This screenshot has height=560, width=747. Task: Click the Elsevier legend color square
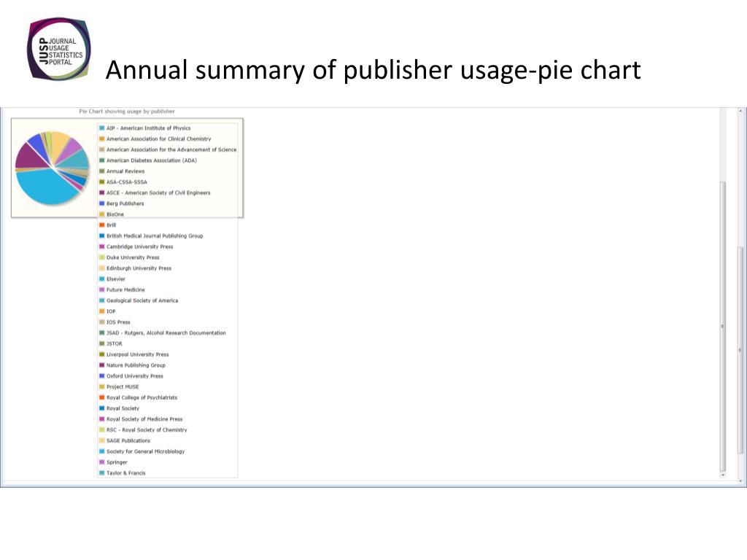(101, 279)
